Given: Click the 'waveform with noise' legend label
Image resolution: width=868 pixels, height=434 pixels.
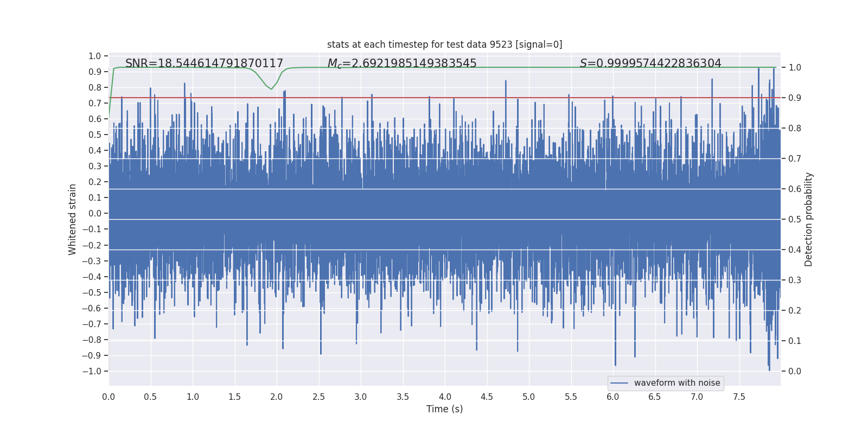Looking at the screenshot, I should pos(677,383).
